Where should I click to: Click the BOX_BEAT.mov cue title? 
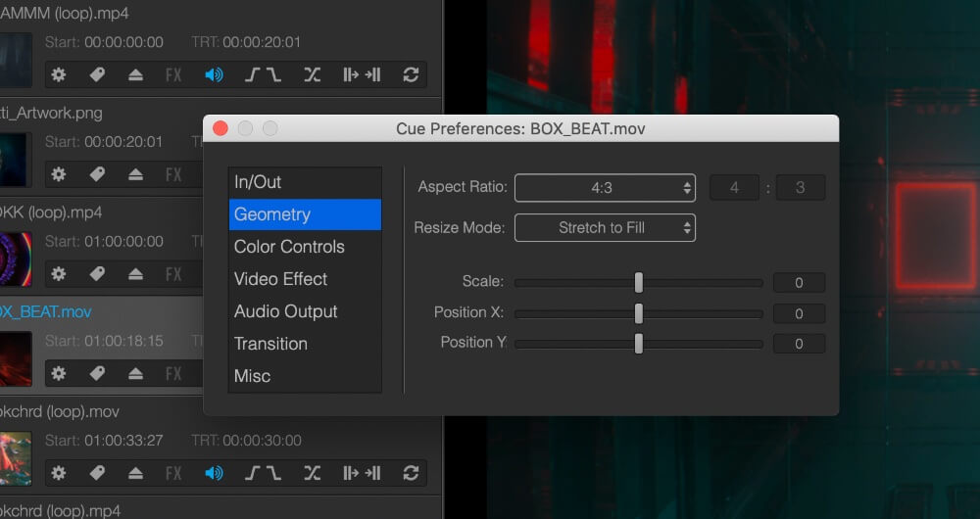pos(46,311)
